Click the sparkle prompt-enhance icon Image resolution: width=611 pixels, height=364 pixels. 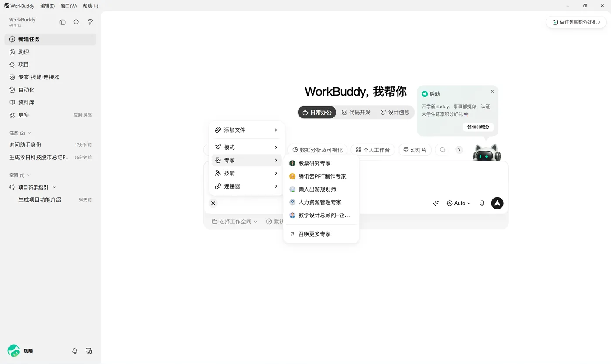point(436,203)
